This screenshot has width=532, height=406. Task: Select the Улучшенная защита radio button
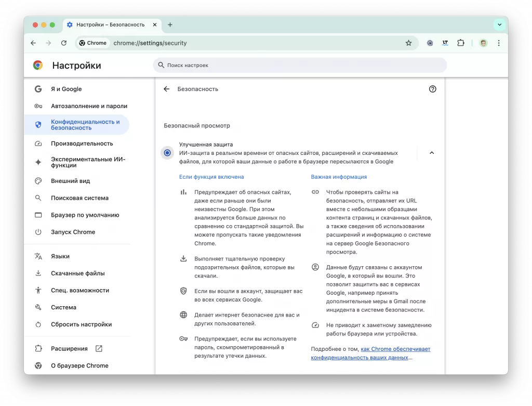tap(167, 153)
